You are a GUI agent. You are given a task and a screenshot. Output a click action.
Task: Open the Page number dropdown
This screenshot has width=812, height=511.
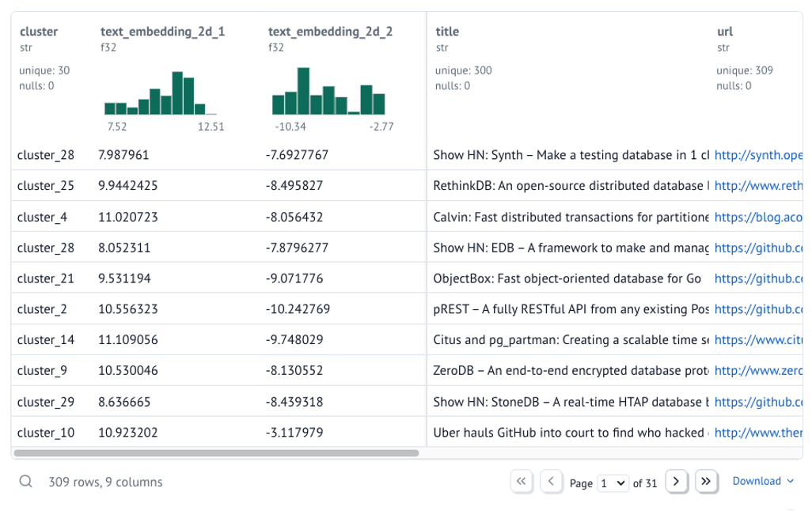click(613, 483)
